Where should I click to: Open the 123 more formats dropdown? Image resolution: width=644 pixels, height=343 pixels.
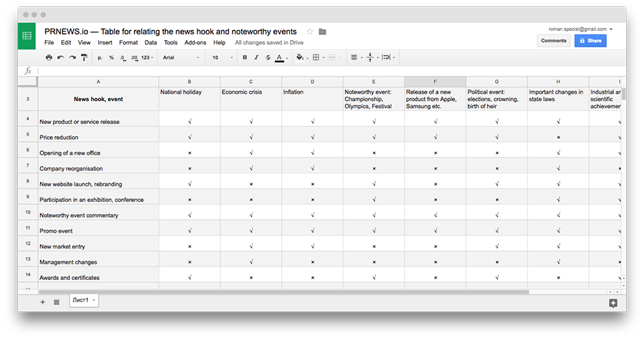tap(147, 58)
